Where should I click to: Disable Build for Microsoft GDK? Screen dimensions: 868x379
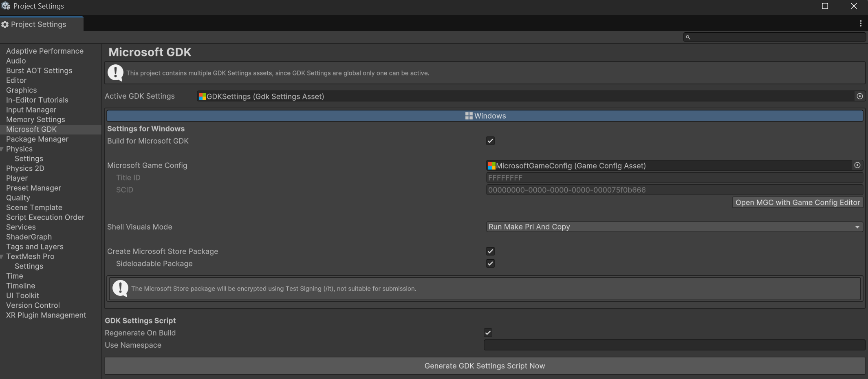click(490, 141)
